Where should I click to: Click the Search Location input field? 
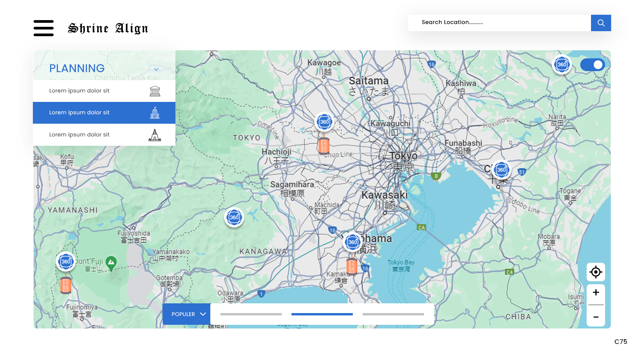(x=499, y=22)
